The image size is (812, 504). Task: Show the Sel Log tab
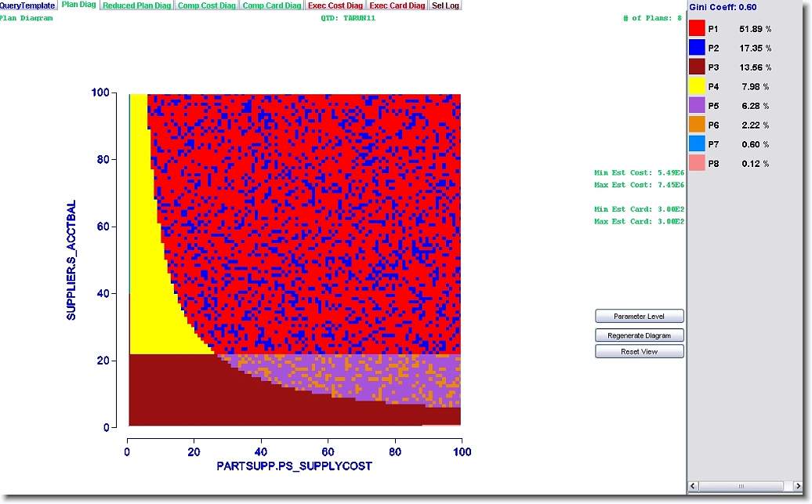tap(446, 5)
